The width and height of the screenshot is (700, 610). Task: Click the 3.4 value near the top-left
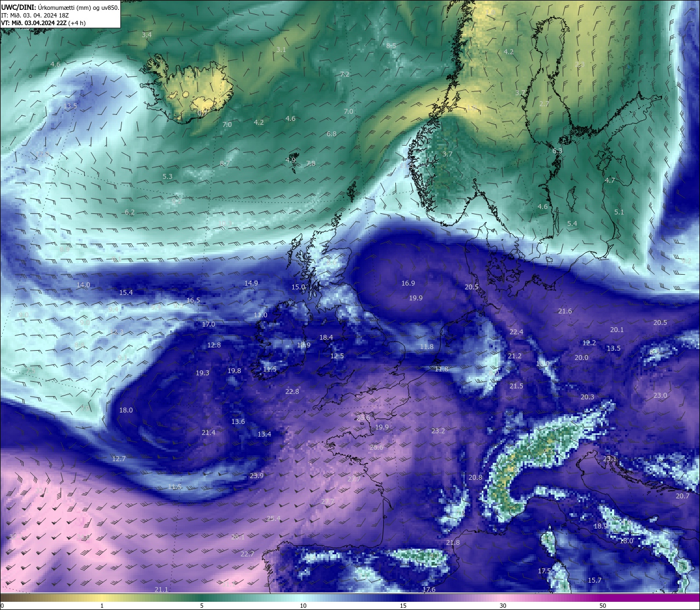(x=147, y=35)
